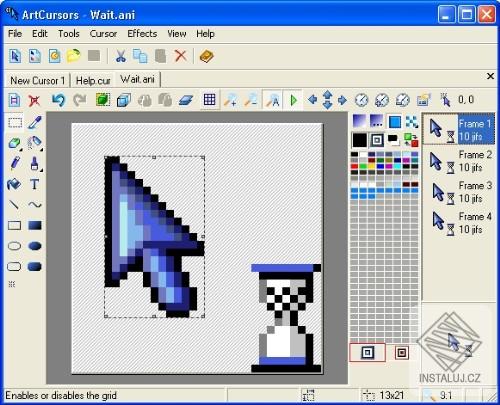Screen dimensions: 500x405
Task: Zoom in with the magnifier plus icon
Action: point(230,100)
